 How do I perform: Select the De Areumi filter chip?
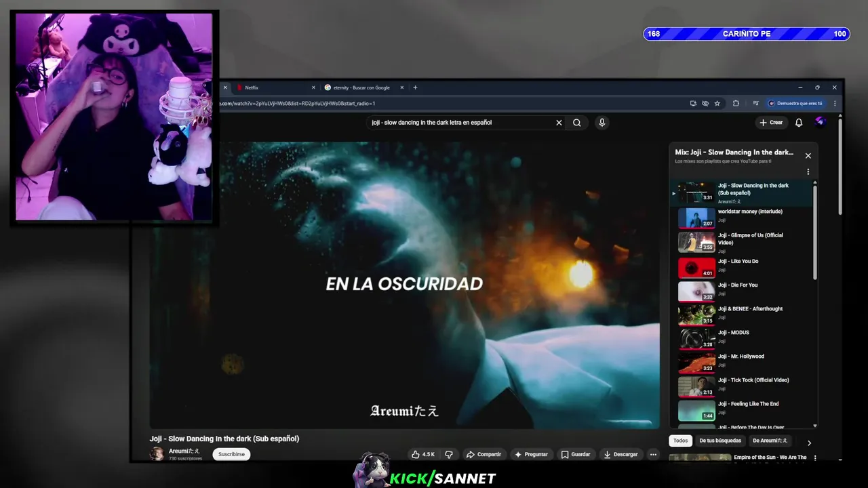(x=770, y=441)
